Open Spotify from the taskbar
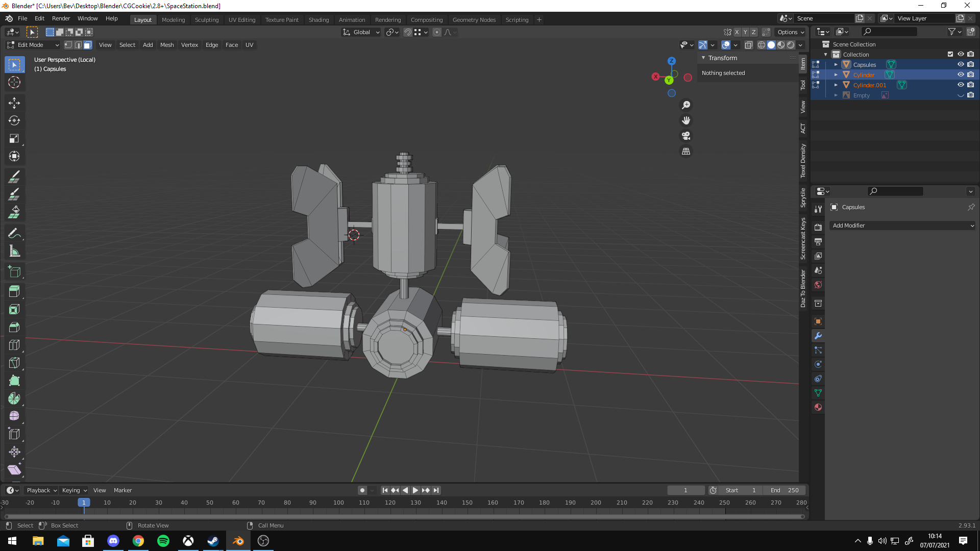The image size is (980, 551). click(163, 541)
